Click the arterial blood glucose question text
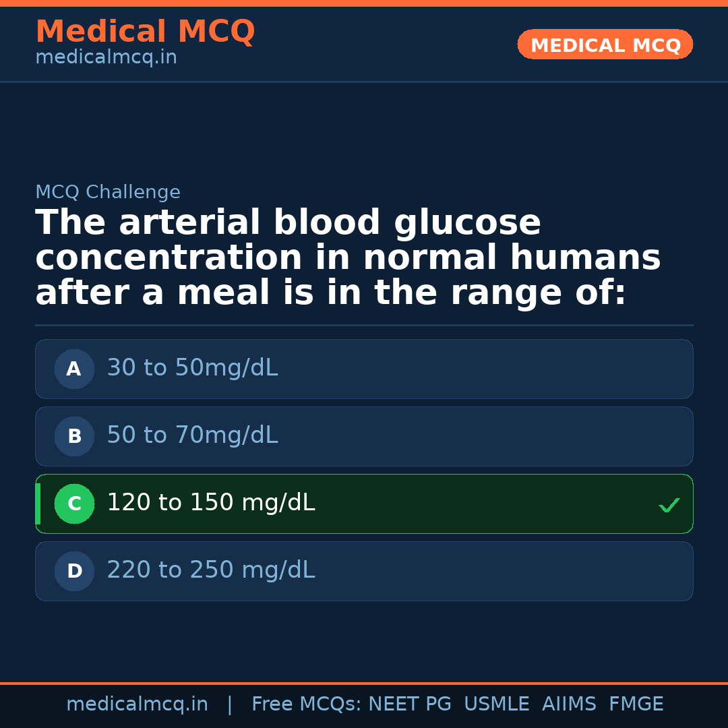This screenshot has height=728, width=728. point(347,258)
